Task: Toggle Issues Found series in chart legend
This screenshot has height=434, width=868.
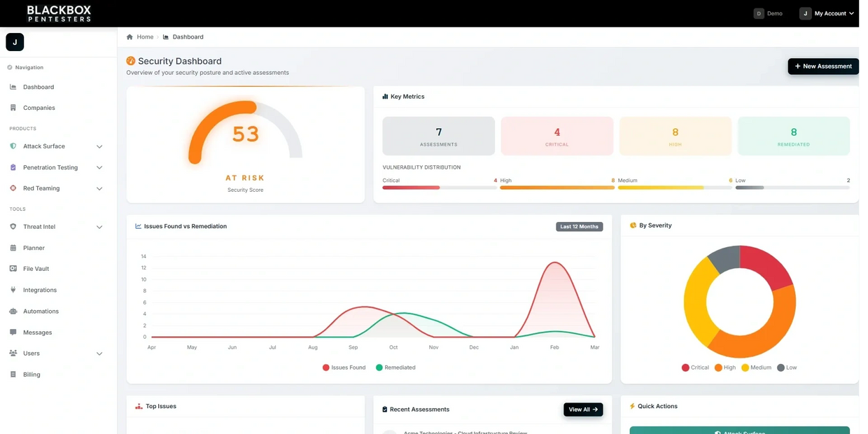Action: pyautogui.click(x=344, y=367)
